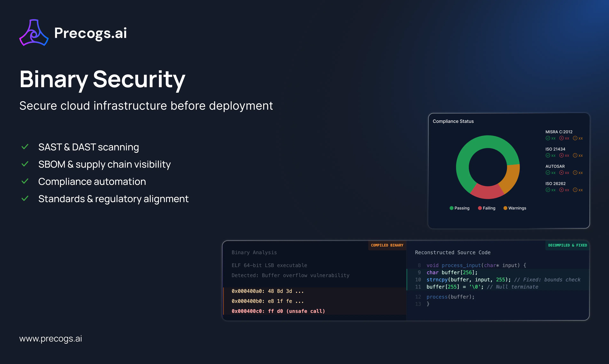Click the Reconstructed Source Code heading

coord(453,252)
